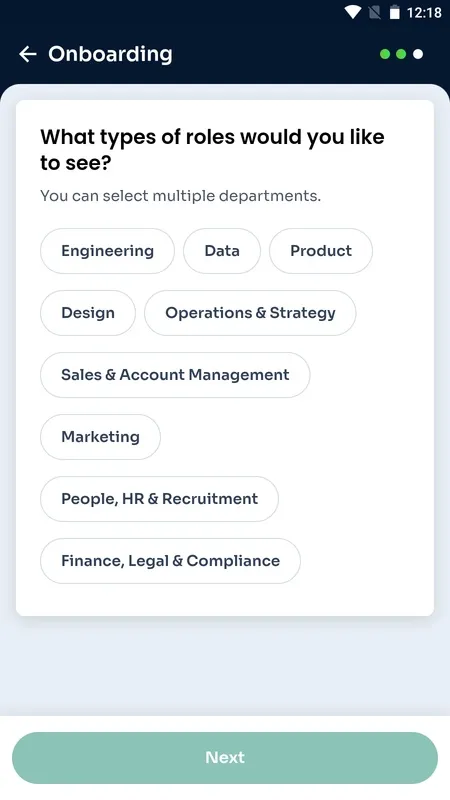Viewport: 450px width, 800px height.
Task: Tap the battery icon in status bar
Action: 394,12
